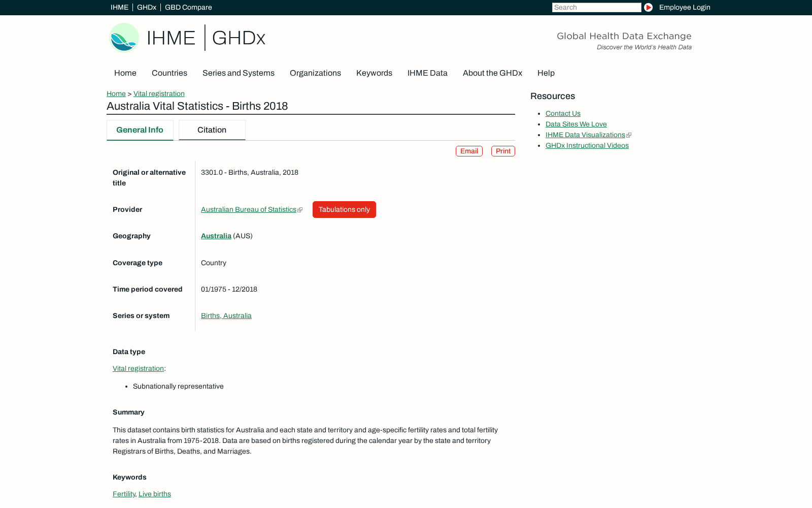Open Australian Bureau of Statistics provider link
Image resolution: width=812 pixels, height=508 pixels.
pyautogui.click(x=249, y=210)
